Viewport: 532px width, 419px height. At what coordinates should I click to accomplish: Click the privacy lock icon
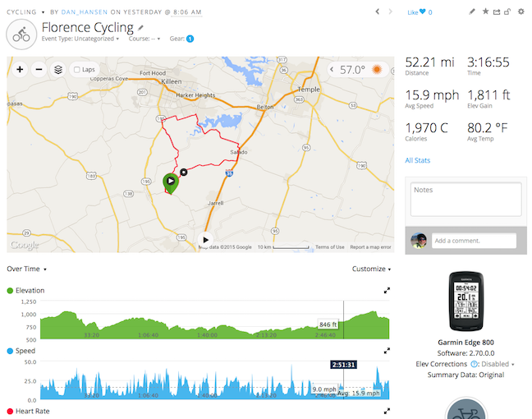[x=507, y=12]
